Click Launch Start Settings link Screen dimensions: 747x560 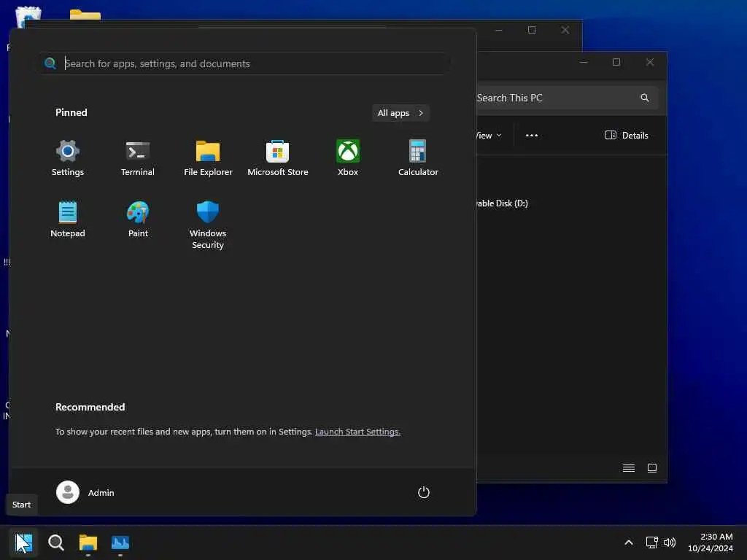coord(357,432)
